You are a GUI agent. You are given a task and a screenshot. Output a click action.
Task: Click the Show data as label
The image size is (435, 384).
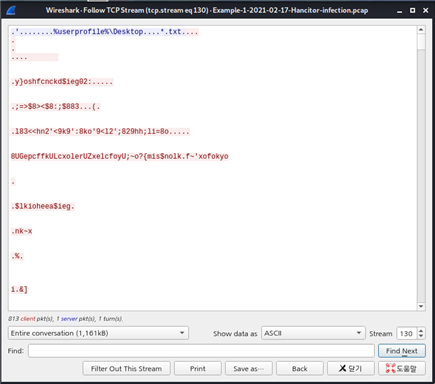point(235,333)
